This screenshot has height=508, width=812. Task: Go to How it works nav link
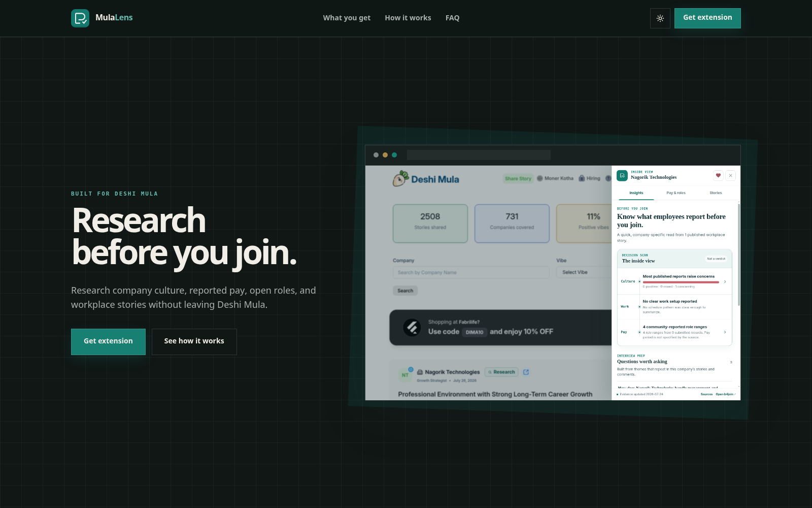[x=408, y=18]
